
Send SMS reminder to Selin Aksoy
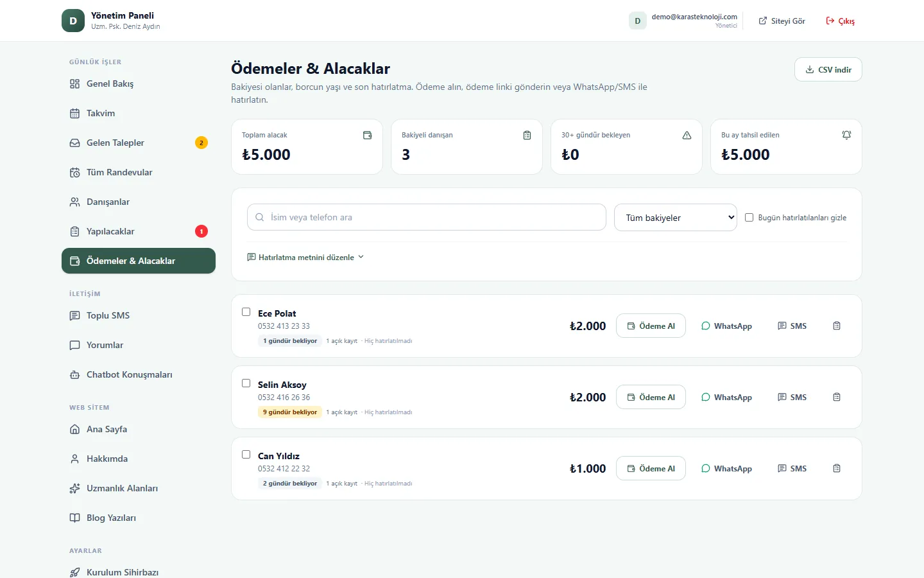coord(792,398)
